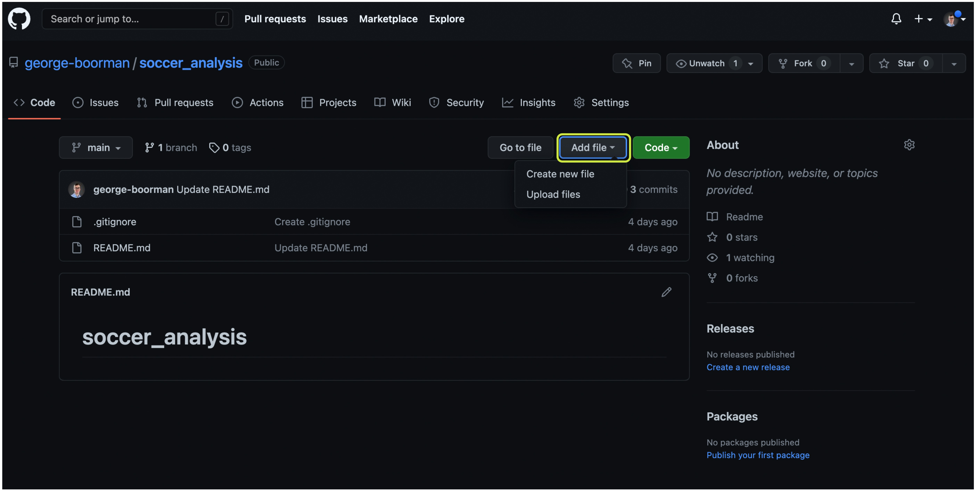This screenshot has height=492, width=980.
Task: View the 3 commits history
Action: (653, 189)
